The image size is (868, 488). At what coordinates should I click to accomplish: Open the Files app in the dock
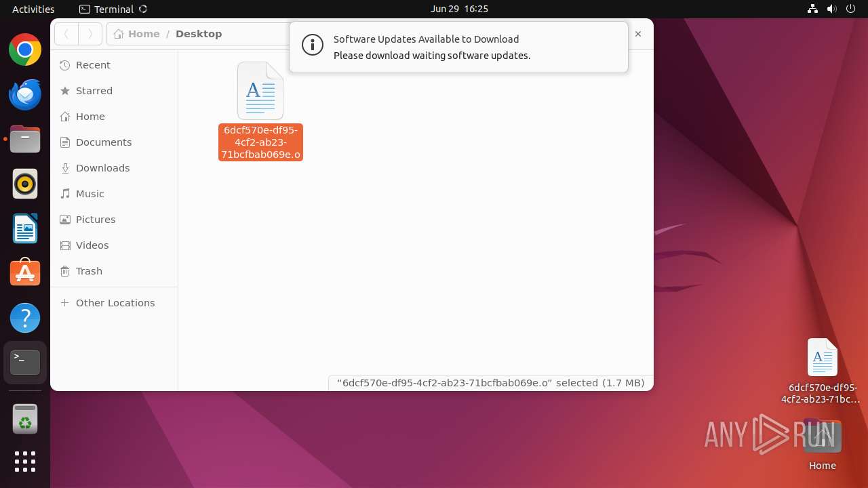25,139
